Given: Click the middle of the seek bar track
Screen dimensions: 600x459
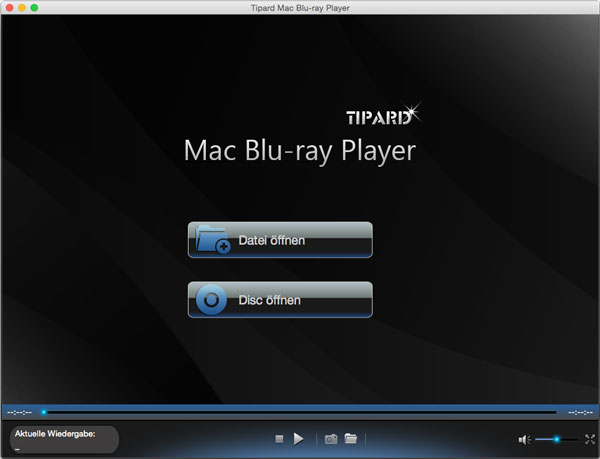Looking at the screenshot, I should coord(300,412).
